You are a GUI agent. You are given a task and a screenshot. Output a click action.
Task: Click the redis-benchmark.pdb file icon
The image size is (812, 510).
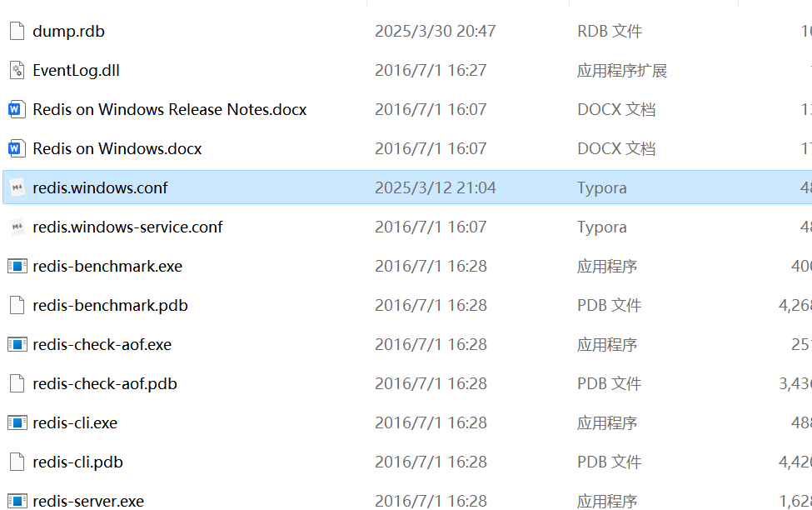tap(17, 305)
